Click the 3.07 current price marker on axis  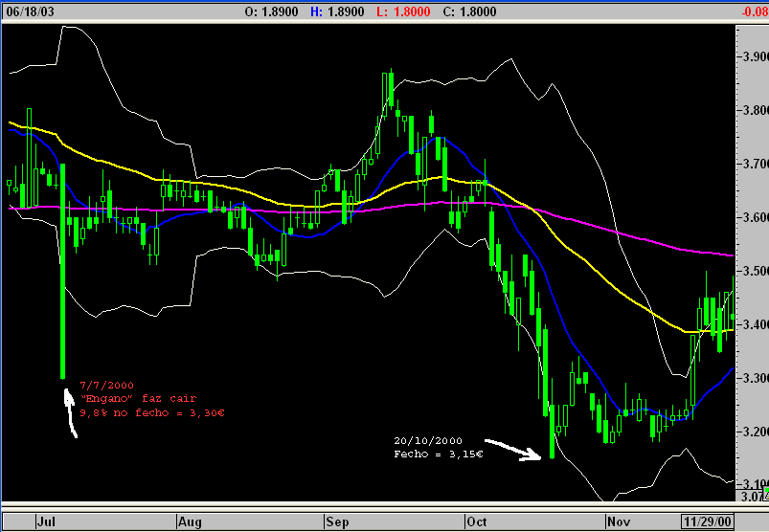coord(754,497)
